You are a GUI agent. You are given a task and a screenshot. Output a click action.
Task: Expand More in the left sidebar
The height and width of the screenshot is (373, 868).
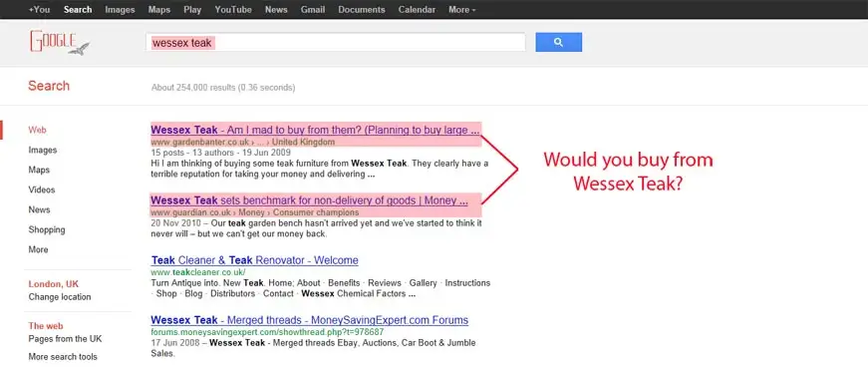(38, 250)
